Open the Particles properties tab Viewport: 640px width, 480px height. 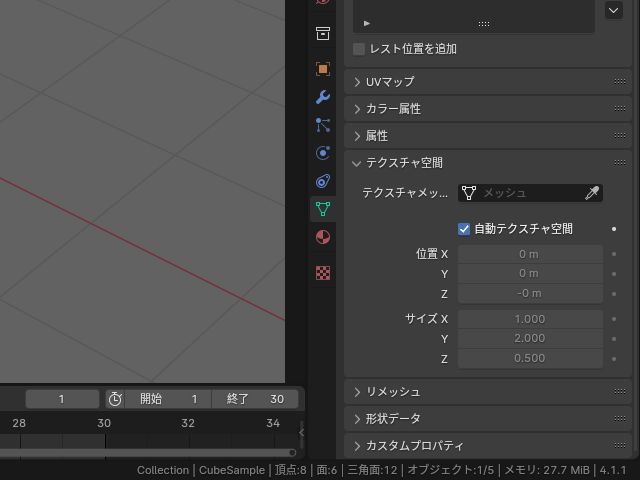pos(323,125)
